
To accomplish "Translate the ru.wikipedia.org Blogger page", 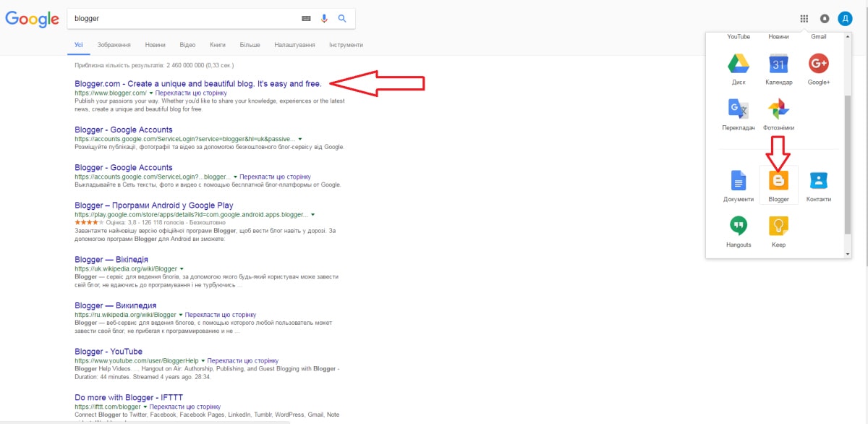I will (x=221, y=315).
